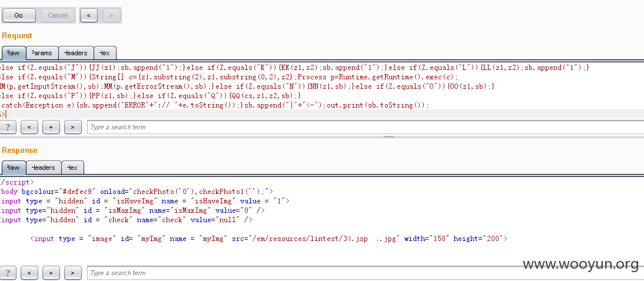Open search help in Request panel

[8, 127]
